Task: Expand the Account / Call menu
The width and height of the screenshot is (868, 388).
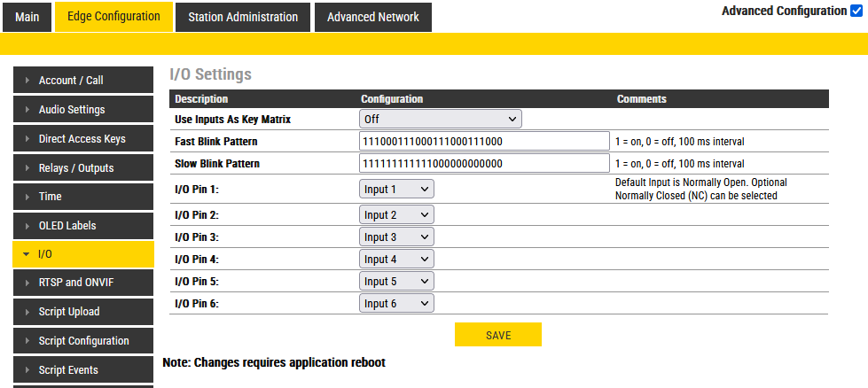Action: [x=83, y=80]
